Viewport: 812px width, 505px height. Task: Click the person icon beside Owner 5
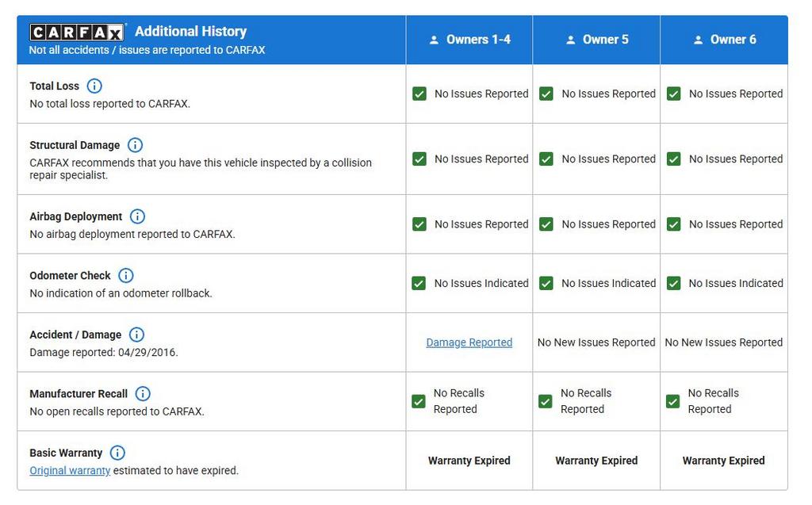(x=570, y=40)
